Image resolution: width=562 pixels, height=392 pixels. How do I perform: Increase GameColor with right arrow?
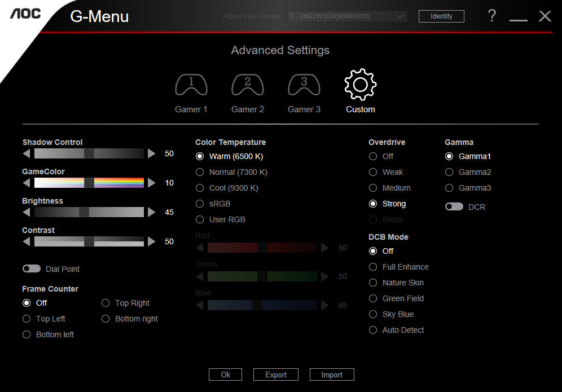tap(152, 183)
